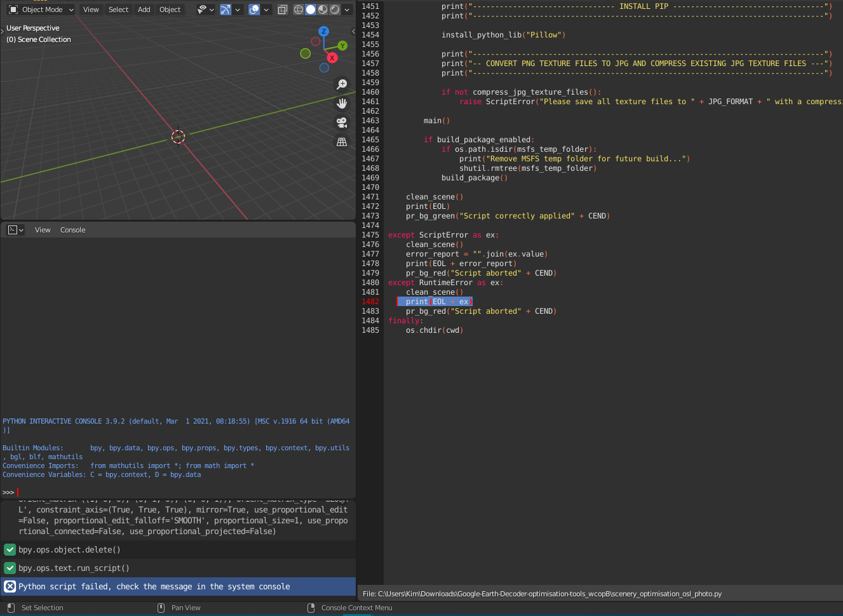Viewport: 843px width, 616px height.
Task: Click the 'Script correctly applied' print line
Action: pos(508,216)
